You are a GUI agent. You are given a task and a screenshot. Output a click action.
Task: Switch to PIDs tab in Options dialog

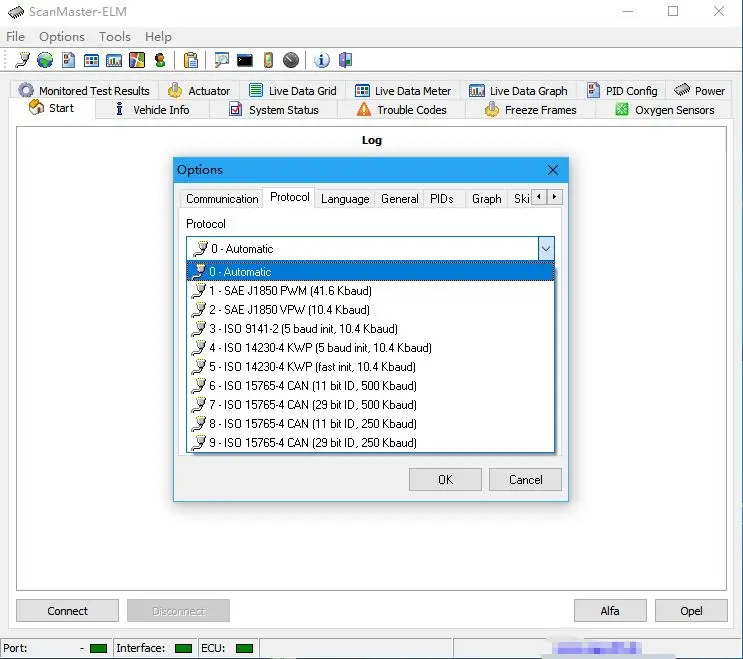click(442, 199)
